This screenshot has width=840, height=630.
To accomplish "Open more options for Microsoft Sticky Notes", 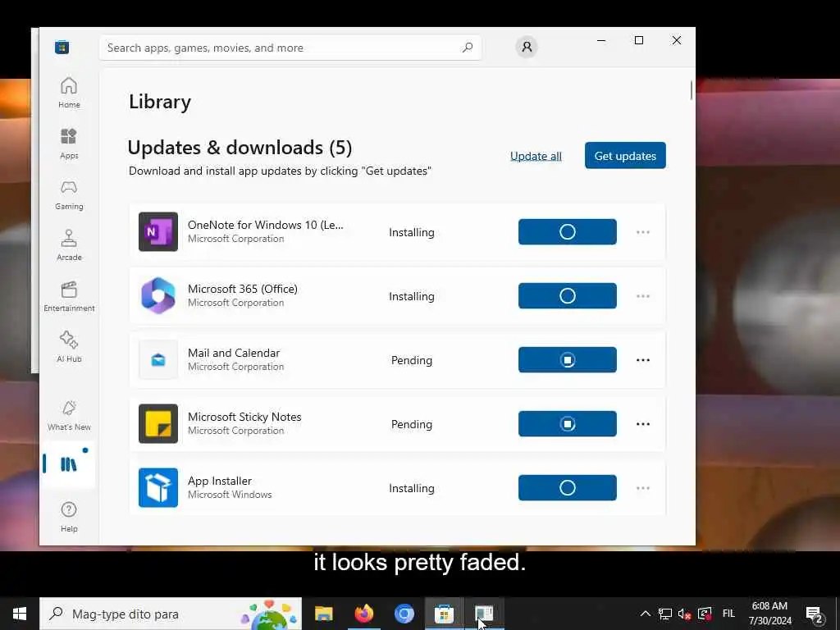I will [643, 424].
